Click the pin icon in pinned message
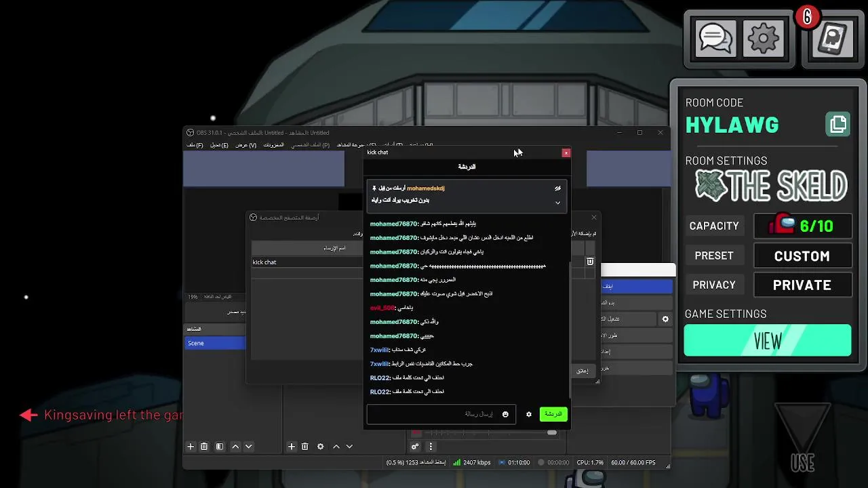 pyautogui.click(x=374, y=188)
